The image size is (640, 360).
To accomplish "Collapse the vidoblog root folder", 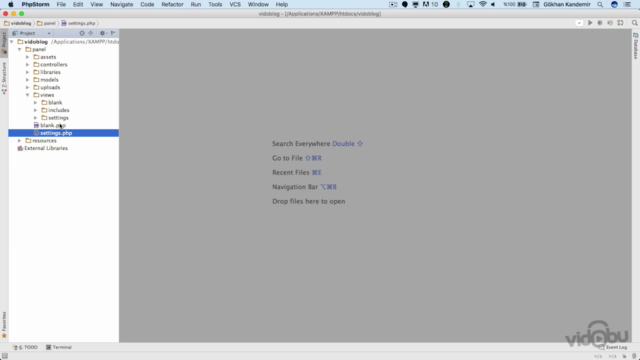I will (x=12, y=42).
